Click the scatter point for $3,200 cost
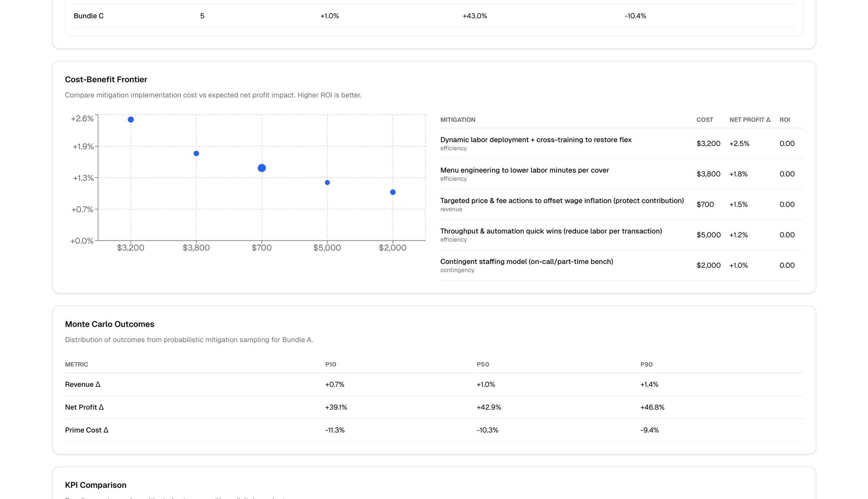The image size is (868, 499). [x=131, y=119]
